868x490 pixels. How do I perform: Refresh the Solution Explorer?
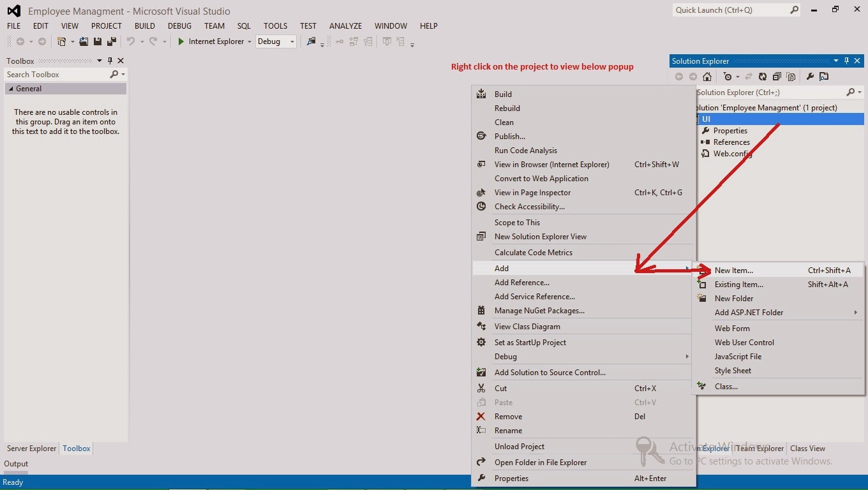[763, 77]
